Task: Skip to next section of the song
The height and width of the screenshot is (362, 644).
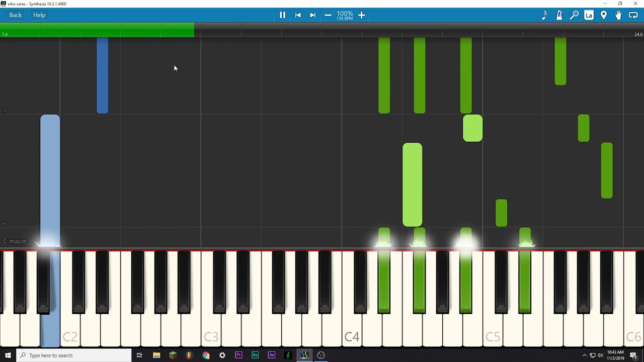Action: [312, 15]
